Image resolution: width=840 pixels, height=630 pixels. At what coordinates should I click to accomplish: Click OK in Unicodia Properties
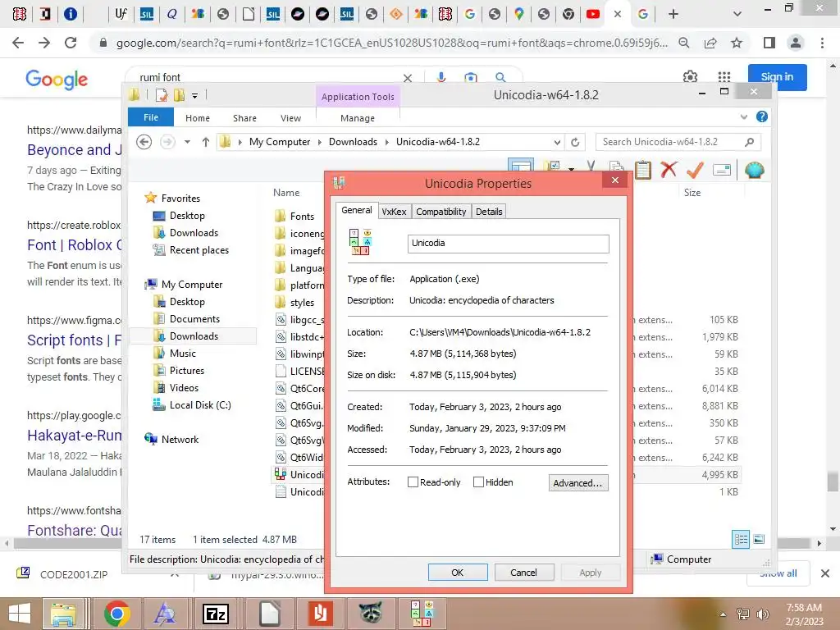click(458, 572)
